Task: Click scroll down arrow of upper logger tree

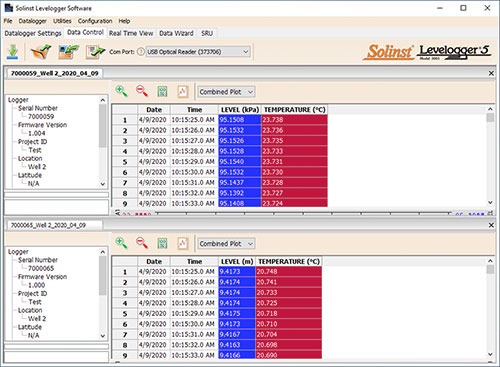Action: pyautogui.click(x=103, y=184)
